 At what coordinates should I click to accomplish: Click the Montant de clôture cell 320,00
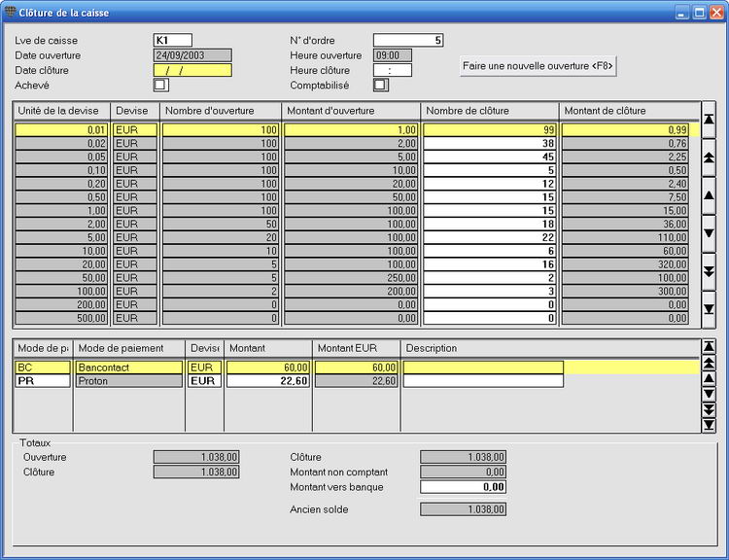(x=625, y=264)
